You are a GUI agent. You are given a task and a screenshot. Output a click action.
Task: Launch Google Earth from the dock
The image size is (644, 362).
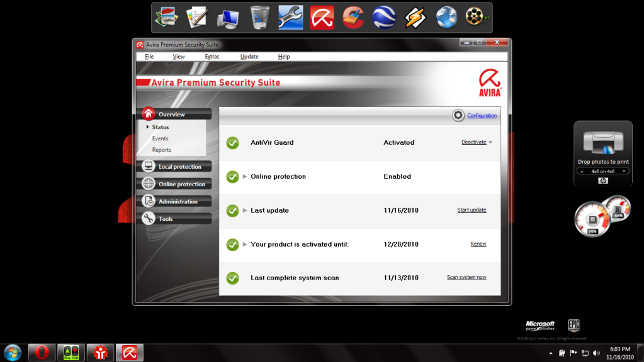pyautogui.click(x=384, y=17)
